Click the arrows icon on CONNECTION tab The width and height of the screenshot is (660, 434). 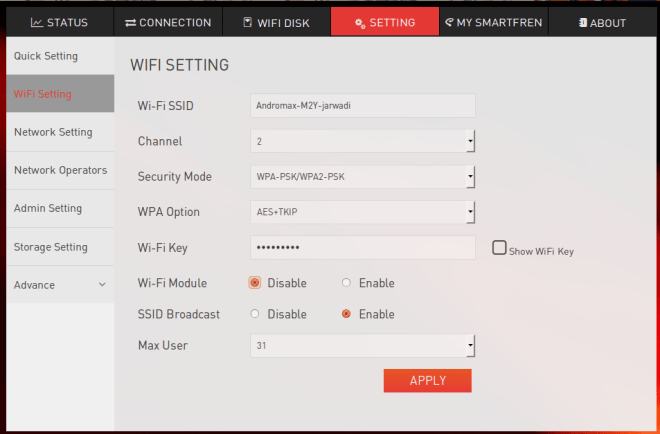tap(130, 23)
